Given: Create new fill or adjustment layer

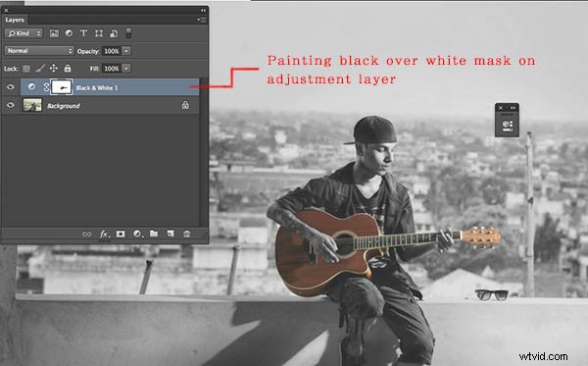Looking at the screenshot, I should tap(137, 234).
